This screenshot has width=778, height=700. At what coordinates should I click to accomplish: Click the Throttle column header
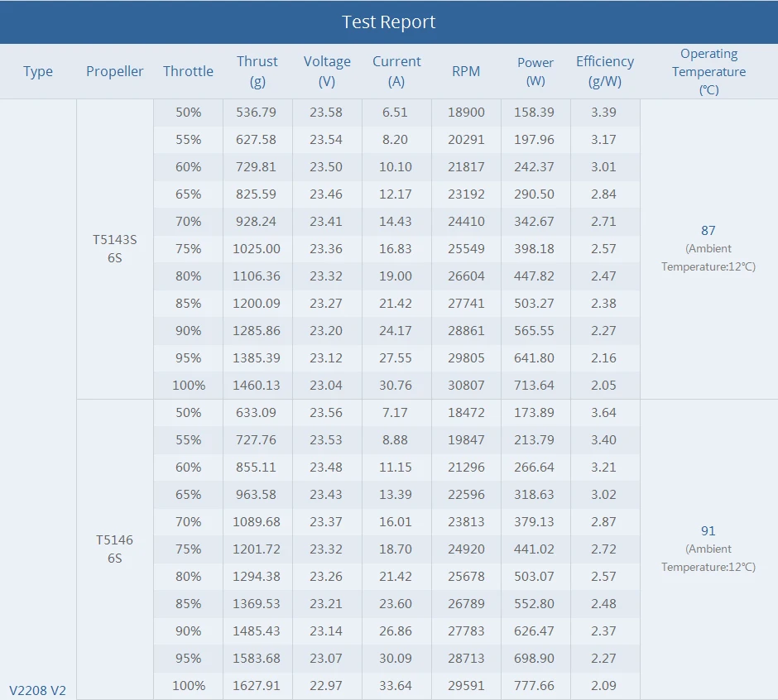(188, 71)
